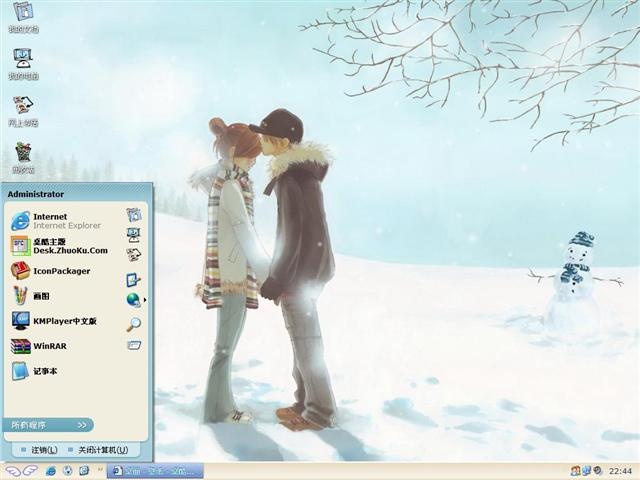Launch KMPlayer中文版 from start menu
Screen dimensions: 640x480
coord(54,321)
